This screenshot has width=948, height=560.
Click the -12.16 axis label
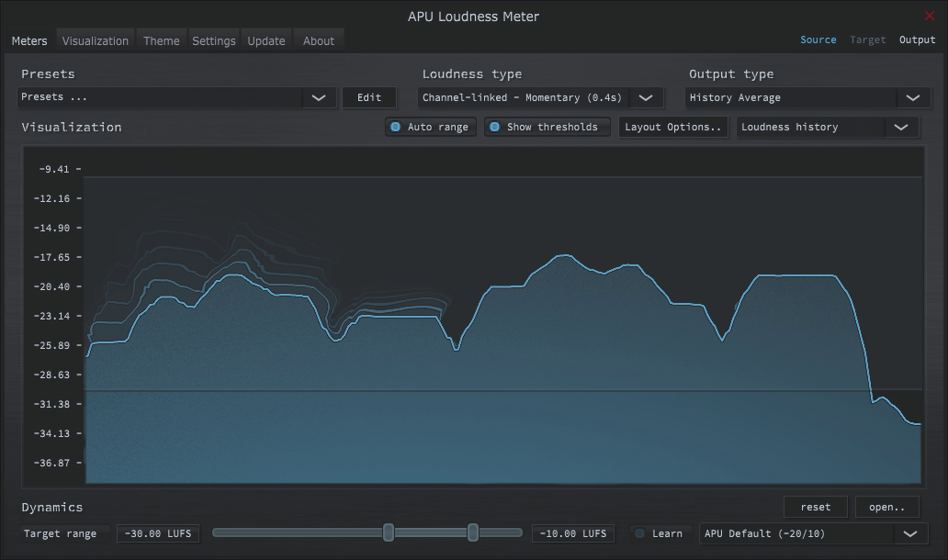51,198
